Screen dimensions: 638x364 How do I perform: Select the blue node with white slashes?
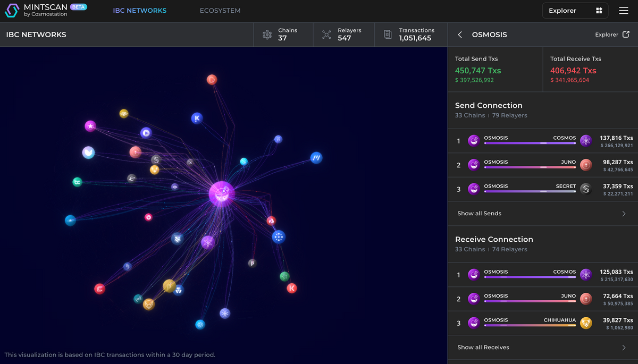pos(316,158)
